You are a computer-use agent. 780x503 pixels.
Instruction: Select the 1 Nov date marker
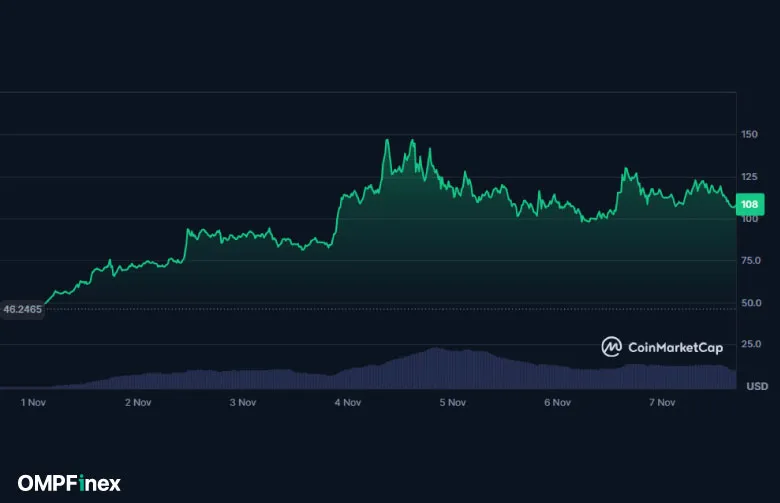(33, 403)
